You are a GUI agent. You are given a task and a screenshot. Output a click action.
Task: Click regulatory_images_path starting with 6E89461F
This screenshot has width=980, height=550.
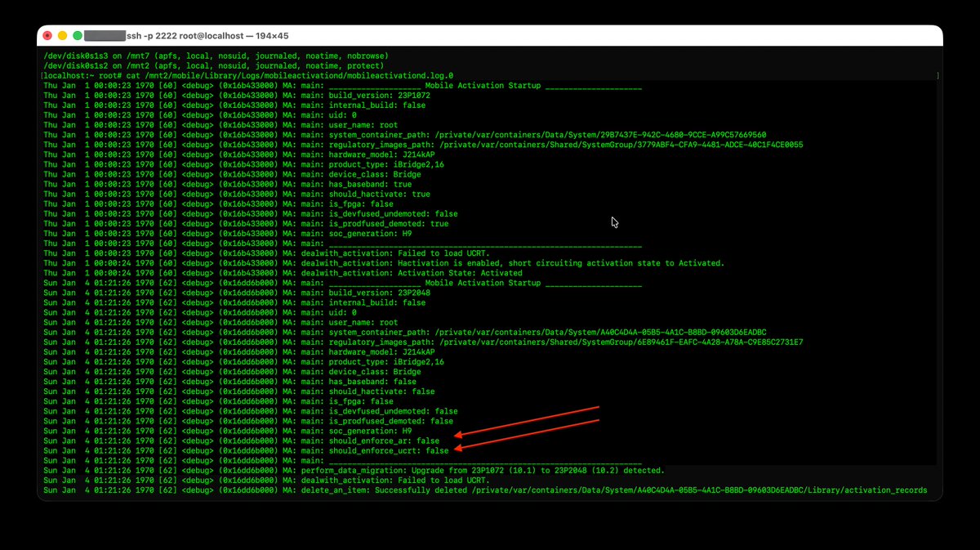(565, 342)
